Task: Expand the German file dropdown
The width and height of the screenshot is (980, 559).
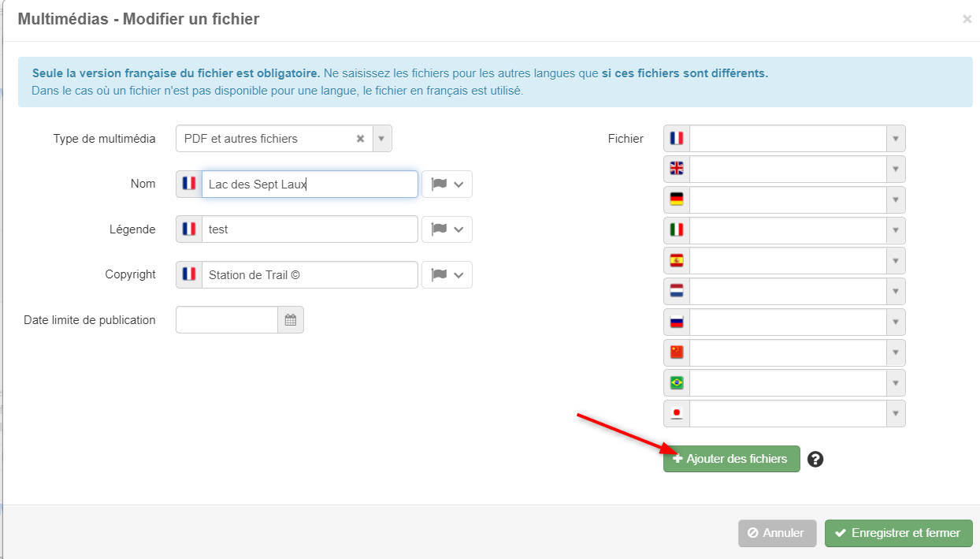Action: (x=896, y=199)
